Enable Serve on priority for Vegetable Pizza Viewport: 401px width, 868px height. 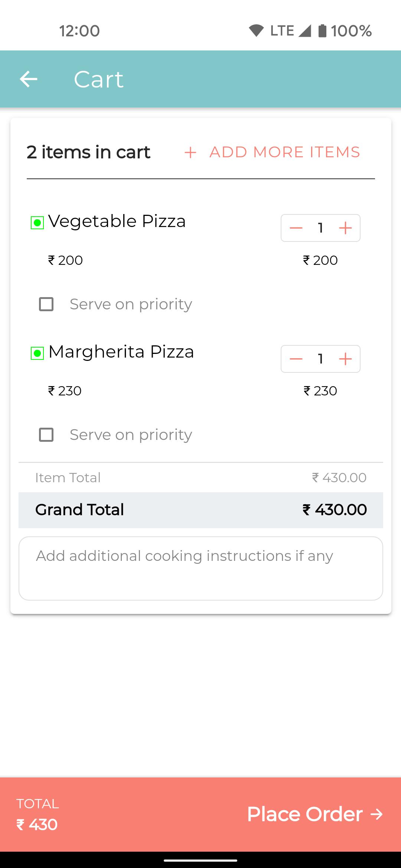pyautogui.click(x=46, y=304)
